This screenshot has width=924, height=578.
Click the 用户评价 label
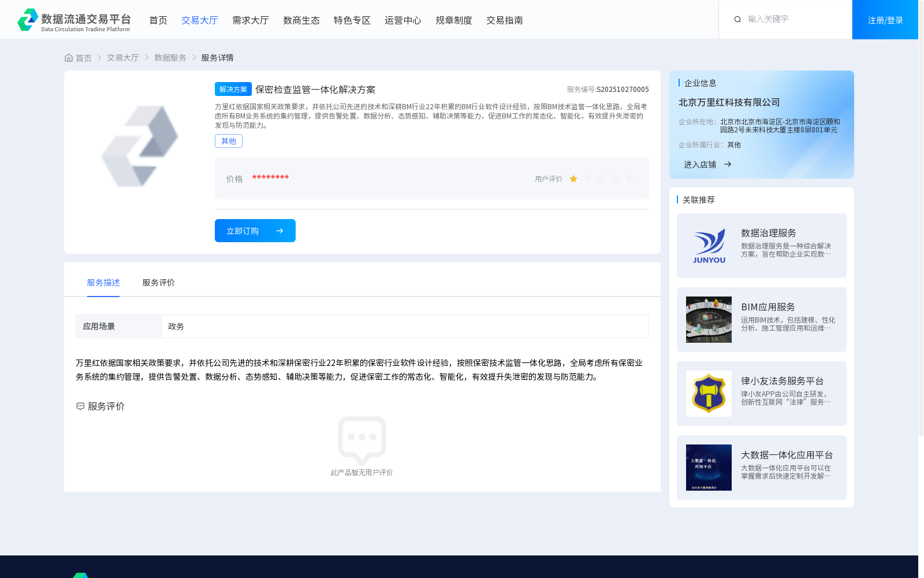549,179
